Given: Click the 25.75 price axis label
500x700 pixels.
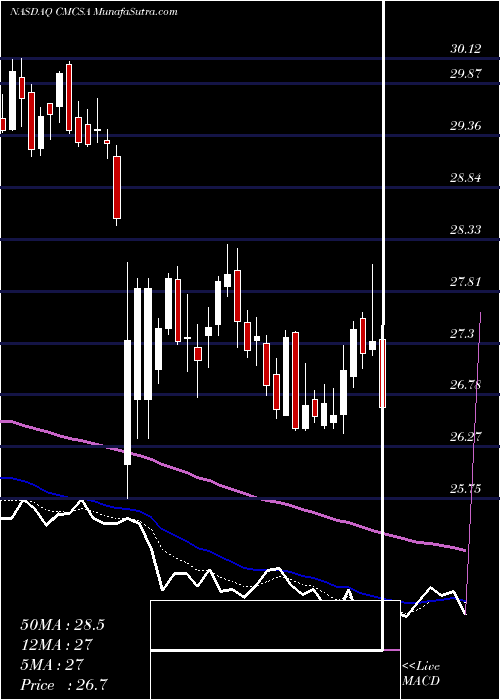Looking at the screenshot, I should [466, 489].
